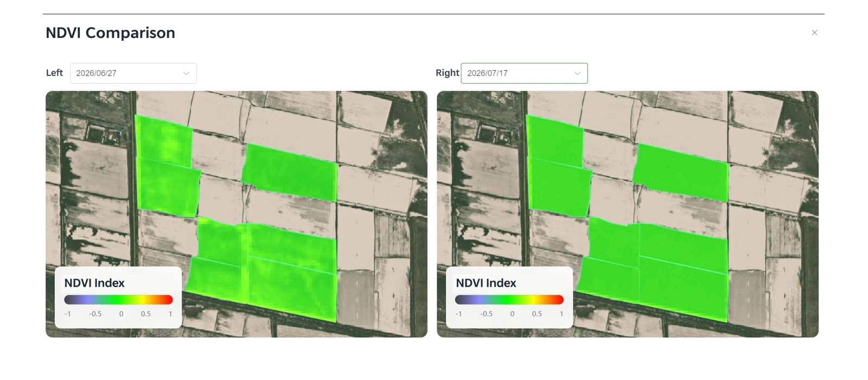Screen dimensions: 868x380
Task: Click the left map's NDVI color gradient bar
Action: point(118,300)
